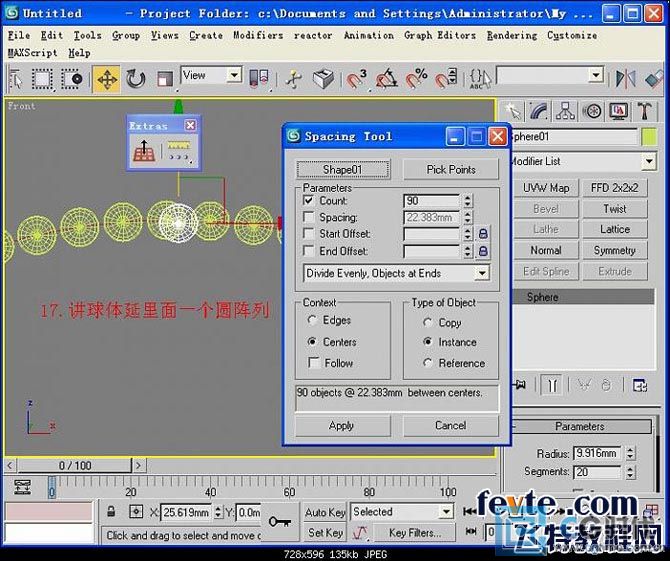
Task: Toggle the Window/Crossing selection icon
Action: [72, 79]
